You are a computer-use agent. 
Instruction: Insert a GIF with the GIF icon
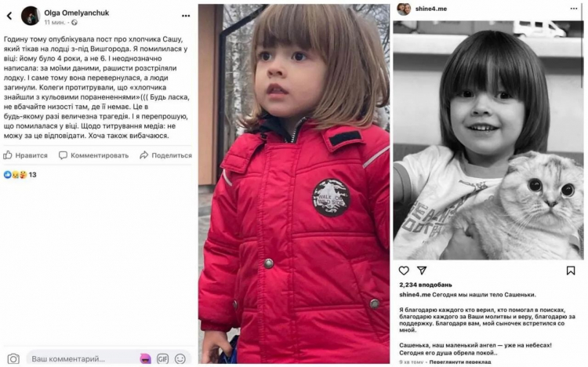[x=162, y=358]
